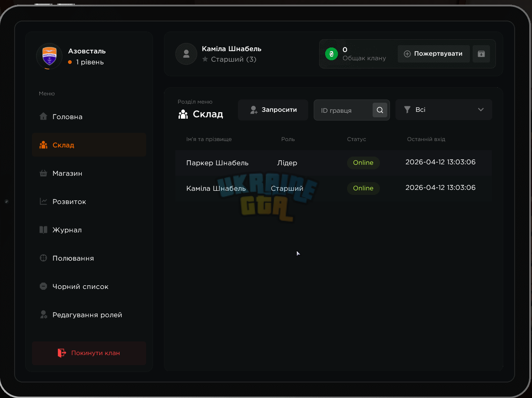Click the green hryvnia currency icon
This screenshot has width=532, height=398.
click(x=332, y=54)
